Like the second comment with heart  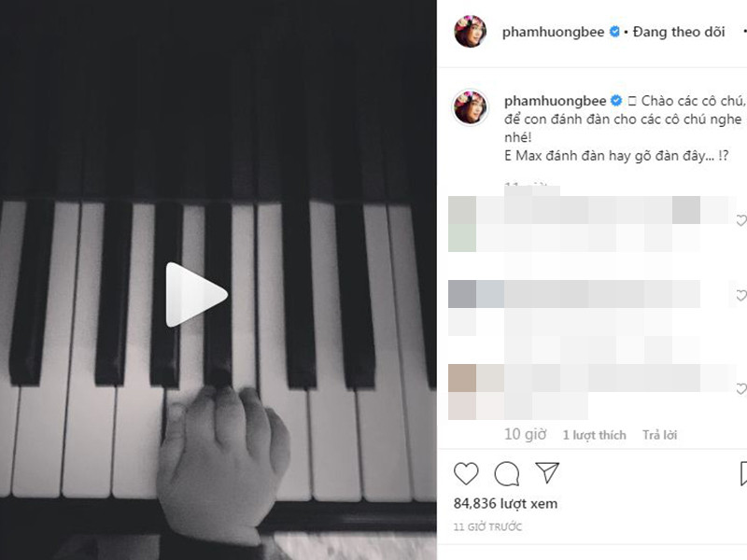point(741,296)
